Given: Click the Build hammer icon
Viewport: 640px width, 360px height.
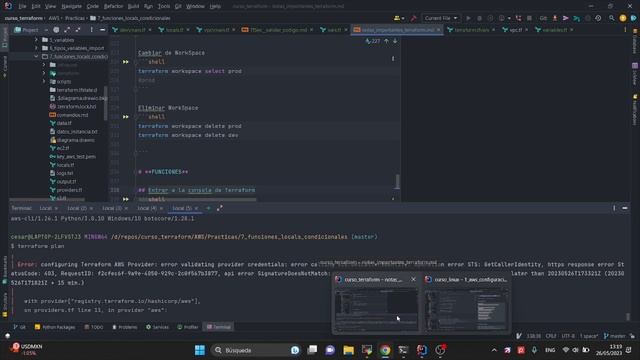Looking at the screenshot, I should tap(413, 18).
